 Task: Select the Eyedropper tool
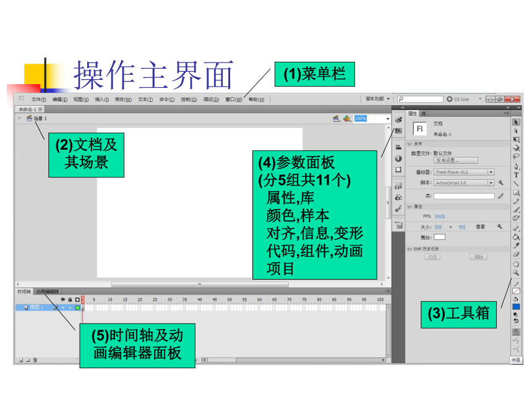coord(516,246)
